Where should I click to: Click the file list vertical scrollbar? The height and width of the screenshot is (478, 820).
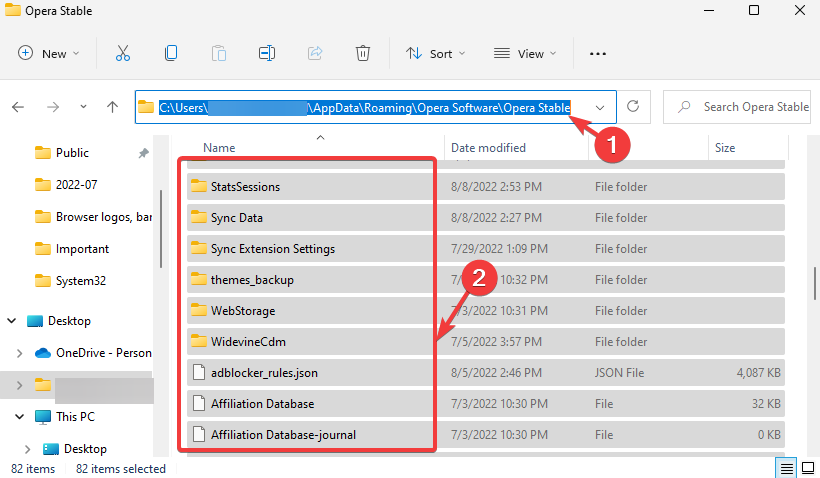pyautogui.click(x=815, y=283)
